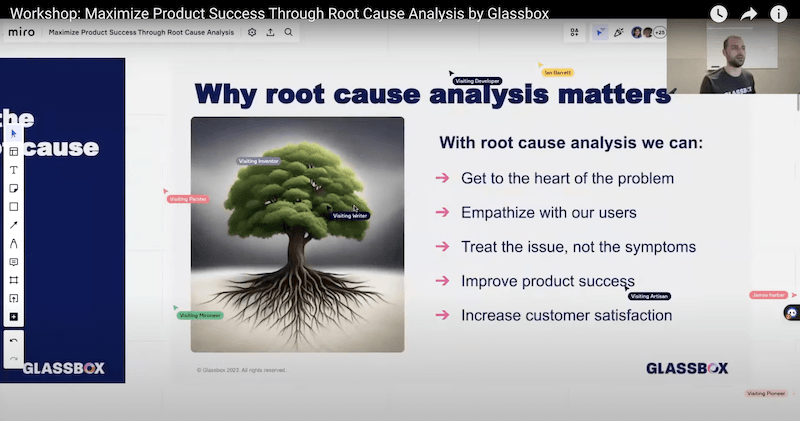Open the apps and shapes panel icon

click(574, 32)
